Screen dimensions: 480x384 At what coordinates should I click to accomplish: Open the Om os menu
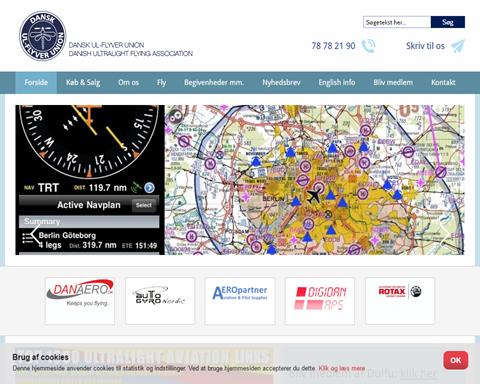click(128, 83)
